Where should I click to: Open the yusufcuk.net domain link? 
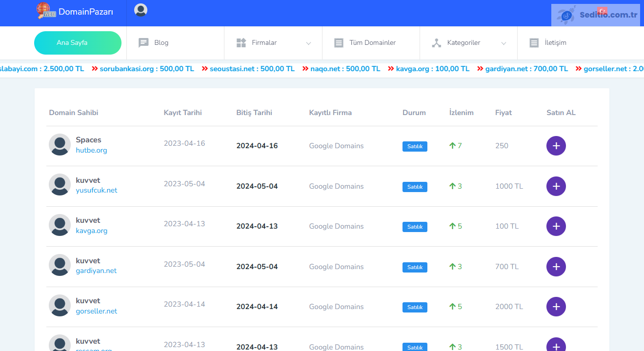pyautogui.click(x=96, y=191)
